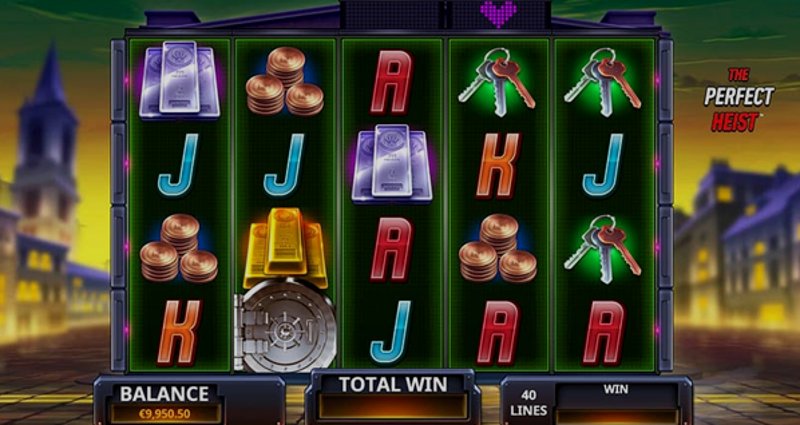Click the keys symbol atop reel five
Viewport: 800px width, 425px height.
[x=603, y=82]
